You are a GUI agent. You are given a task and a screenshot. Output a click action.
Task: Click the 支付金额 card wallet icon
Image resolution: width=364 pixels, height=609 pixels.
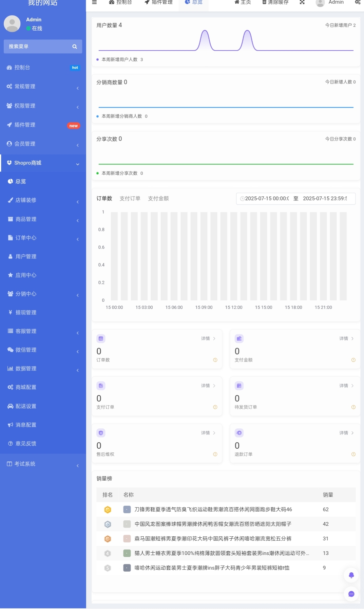click(x=239, y=339)
